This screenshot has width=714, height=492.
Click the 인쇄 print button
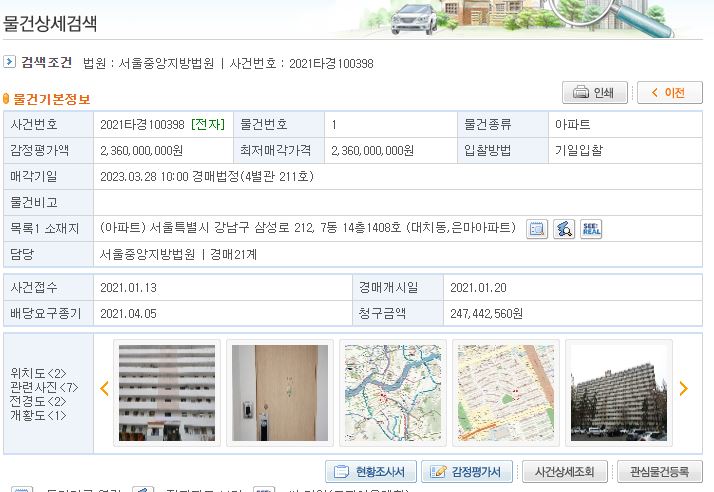point(594,93)
